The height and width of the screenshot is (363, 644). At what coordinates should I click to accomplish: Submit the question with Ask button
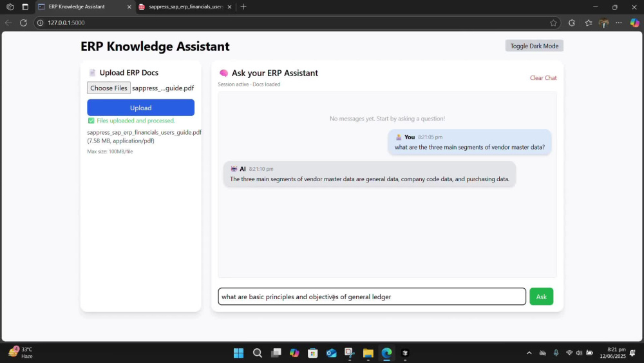(542, 297)
